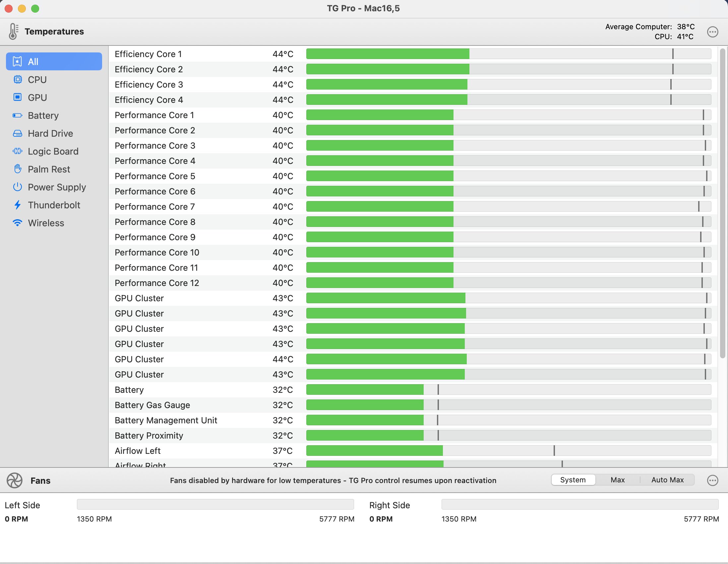Click the Palm Rest hand icon
The image size is (728, 564).
(x=17, y=169)
